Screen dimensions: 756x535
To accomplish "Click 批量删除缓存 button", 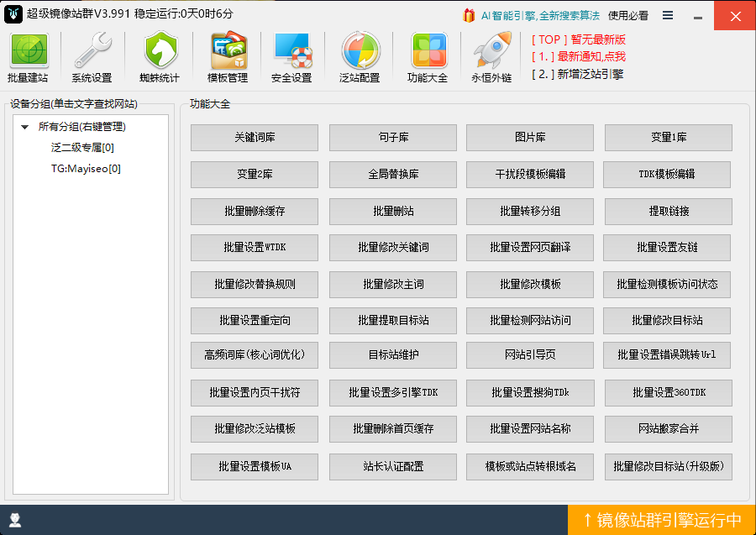I will pos(255,212).
